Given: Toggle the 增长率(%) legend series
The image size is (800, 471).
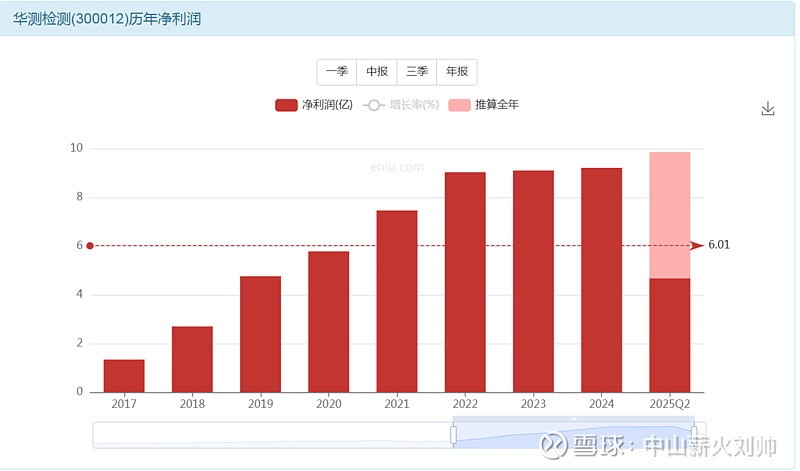Looking at the screenshot, I should 401,105.
